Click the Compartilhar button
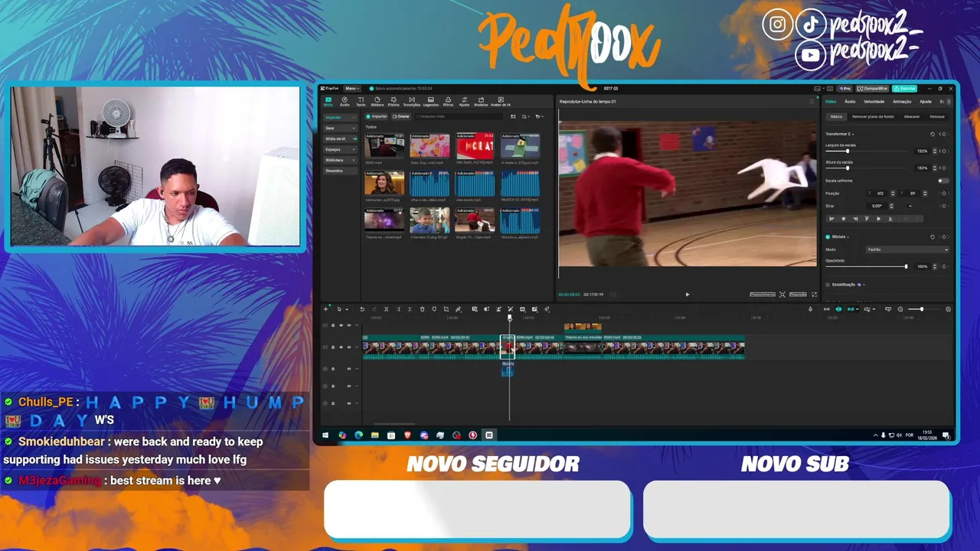Viewport: 980px width, 551px height. point(872,88)
